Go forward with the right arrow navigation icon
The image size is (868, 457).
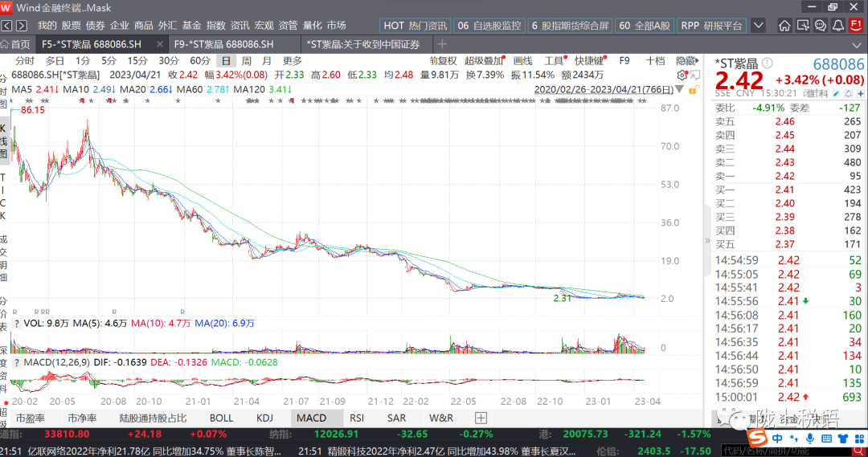[22, 26]
